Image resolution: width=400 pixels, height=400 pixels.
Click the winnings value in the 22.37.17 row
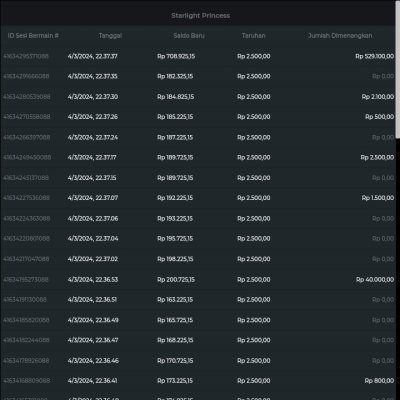377,157
